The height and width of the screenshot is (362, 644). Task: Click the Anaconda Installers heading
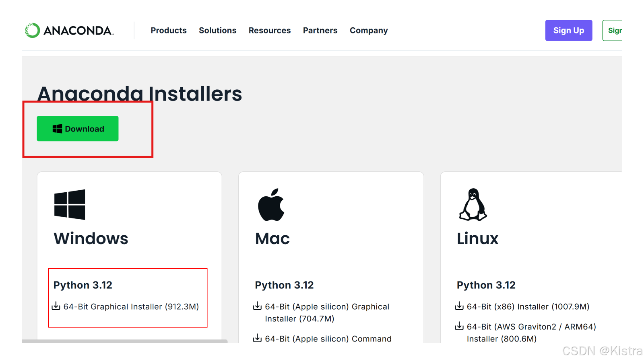tap(140, 94)
